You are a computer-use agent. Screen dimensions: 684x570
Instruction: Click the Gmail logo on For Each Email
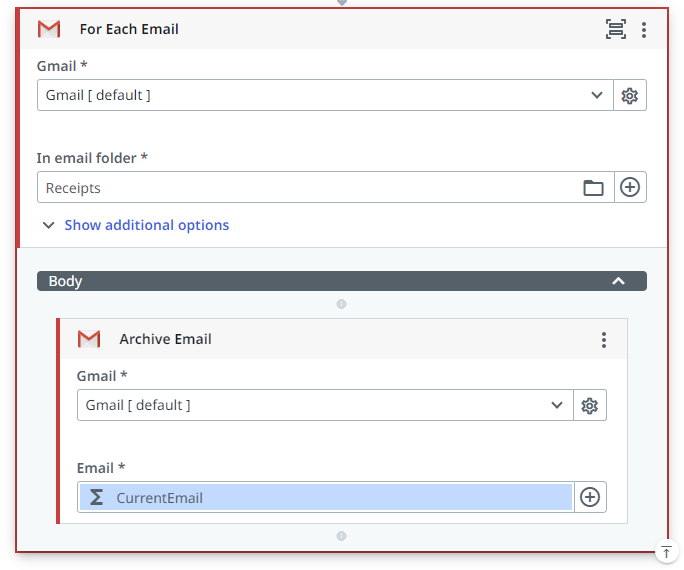(x=49, y=29)
